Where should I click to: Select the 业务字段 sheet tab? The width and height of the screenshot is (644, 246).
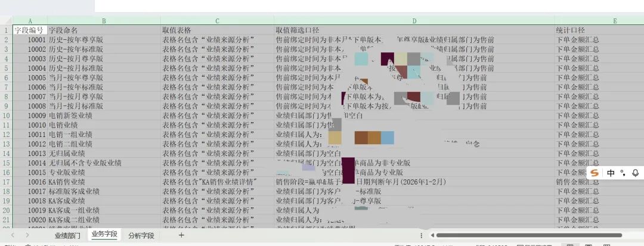point(104,235)
